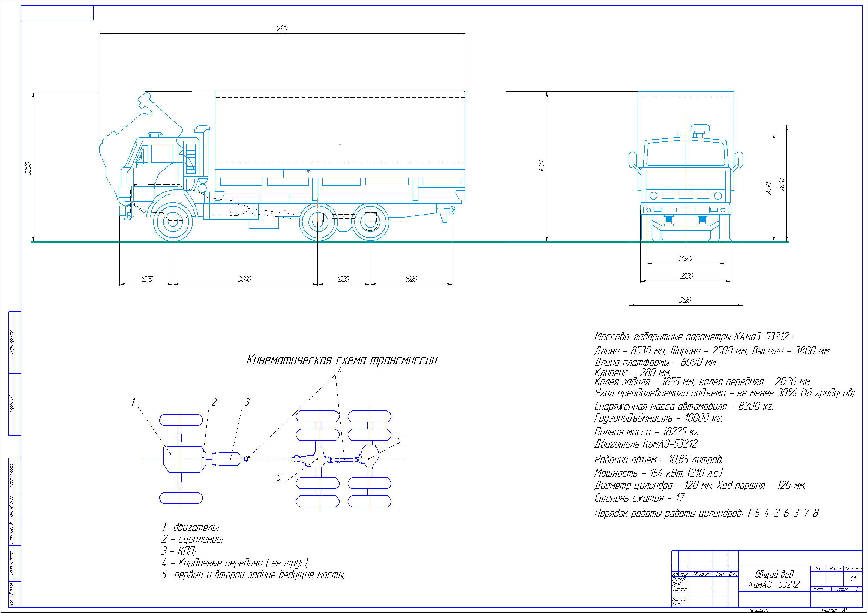Select callout number 1 for engine
This screenshot has height=613, width=868.
tap(133, 402)
